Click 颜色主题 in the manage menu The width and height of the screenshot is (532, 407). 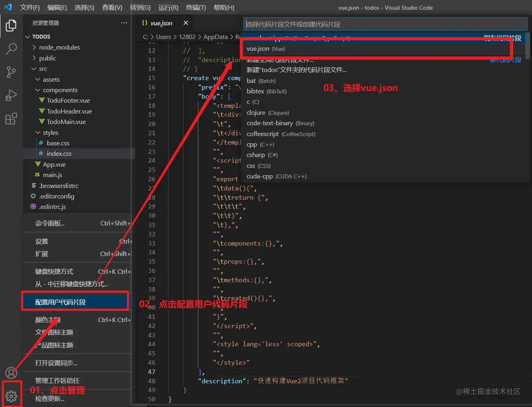tap(48, 320)
